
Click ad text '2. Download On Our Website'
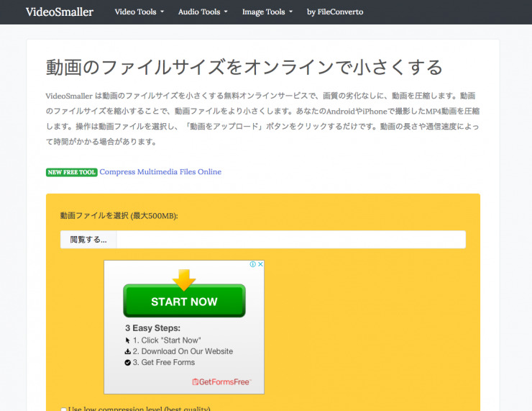pos(183,351)
